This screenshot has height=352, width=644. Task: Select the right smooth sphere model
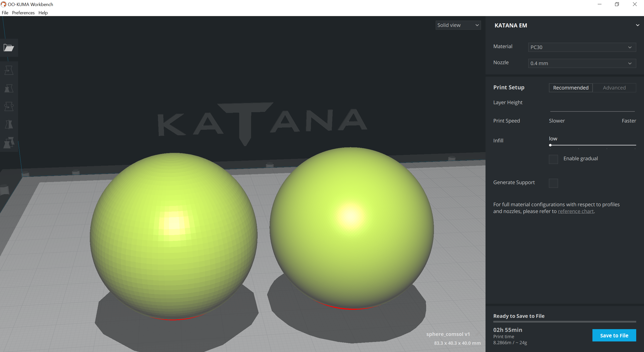coord(351,228)
